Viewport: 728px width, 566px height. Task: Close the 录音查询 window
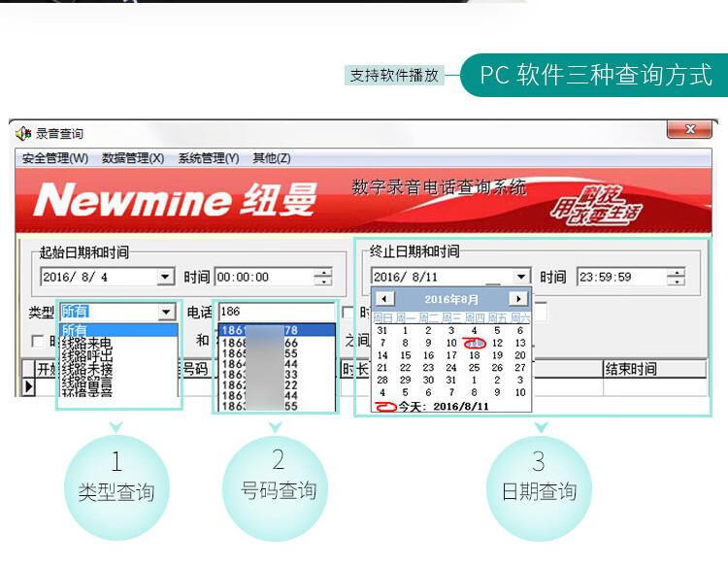[691, 131]
